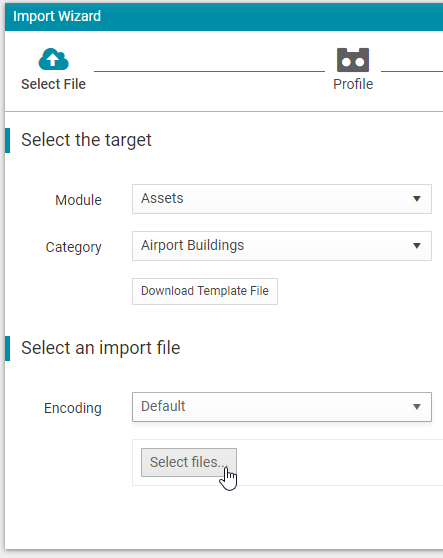Screen dimensions: 443x558
Task: Click the Import Wizard title bar
Action: [x=224, y=17]
